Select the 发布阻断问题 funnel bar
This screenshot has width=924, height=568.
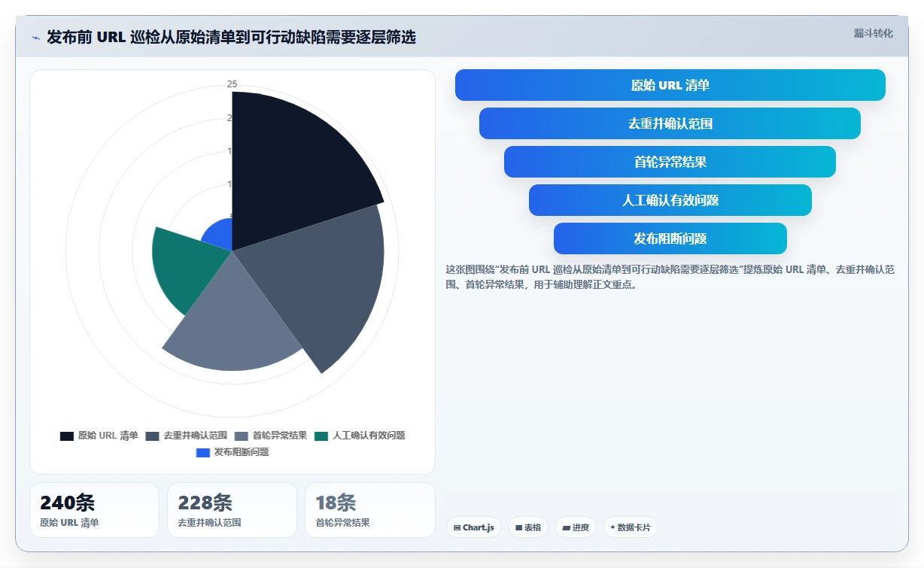pyautogui.click(x=670, y=238)
